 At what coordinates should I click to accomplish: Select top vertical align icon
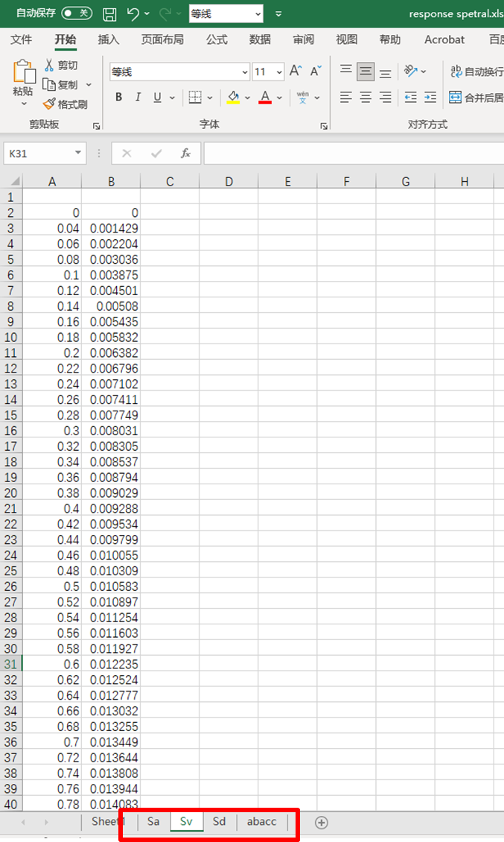point(346,71)
